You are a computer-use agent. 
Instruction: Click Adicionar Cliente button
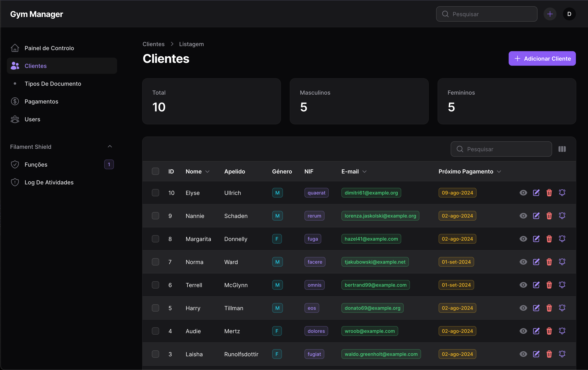point(542,58)
